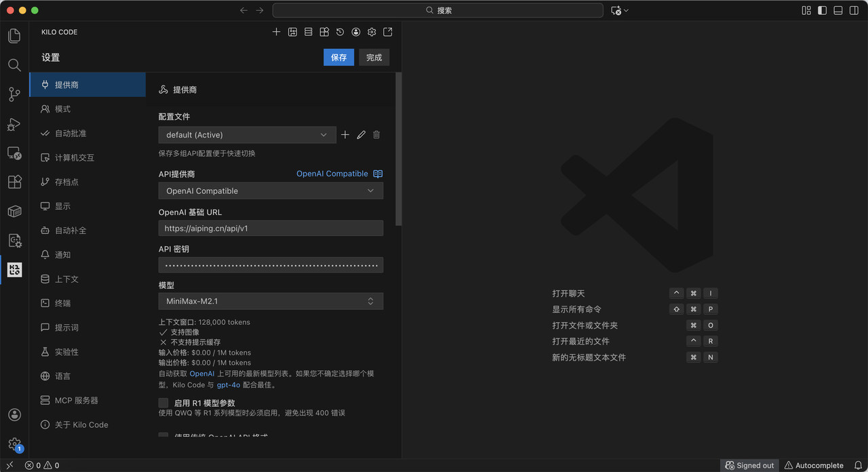Image resolution: width=868 pixels, height=472 pixels.
Task: Open the 配置文件 default (Active) dropdown
Action: (247, 134)
